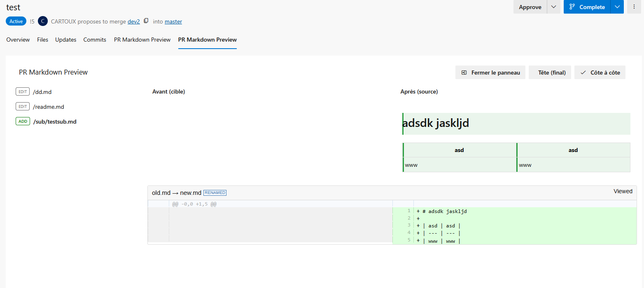Screen dimensions: 644x288
Task: Switch to the Updates tab
Action: (x=66, y=40)
